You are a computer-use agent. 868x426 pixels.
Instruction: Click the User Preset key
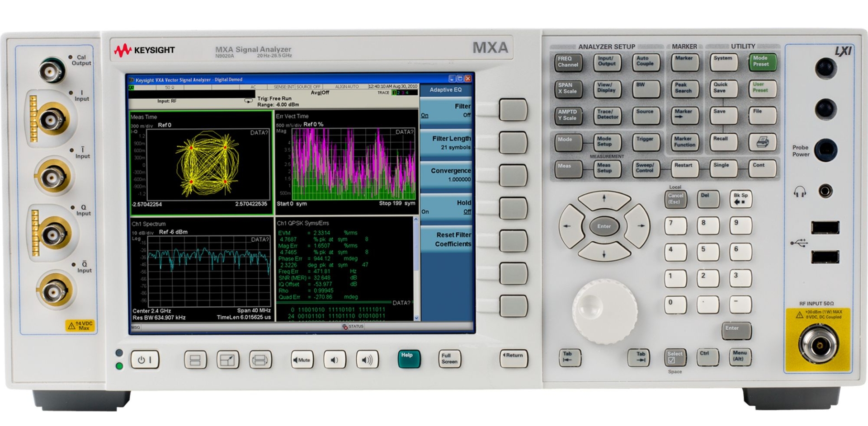(x=762, y=89)
